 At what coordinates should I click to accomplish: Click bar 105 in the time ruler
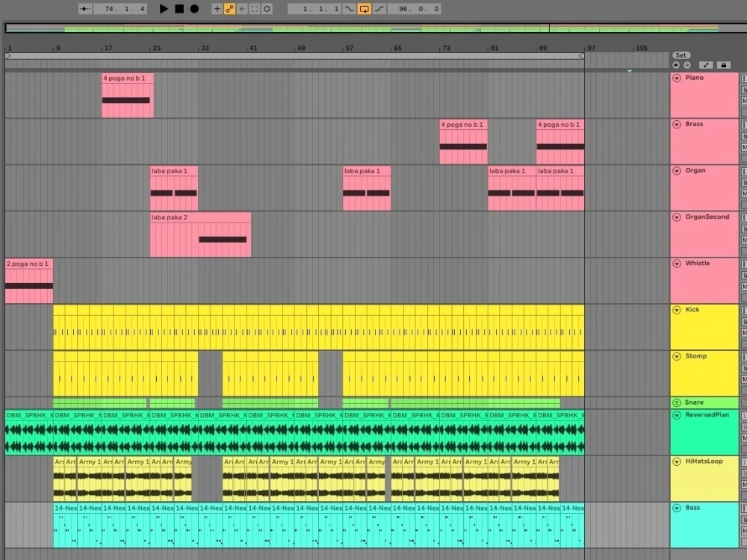click(641, 48)
